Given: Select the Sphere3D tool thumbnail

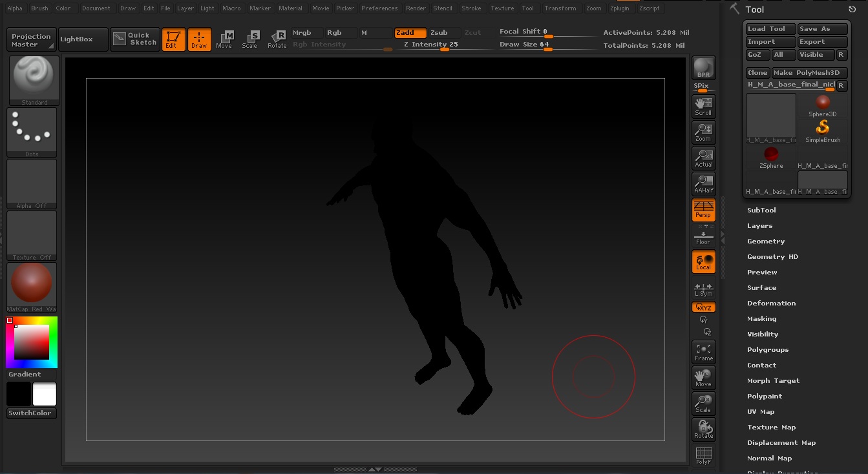Looking at the screenshot, I should point(822,105).
